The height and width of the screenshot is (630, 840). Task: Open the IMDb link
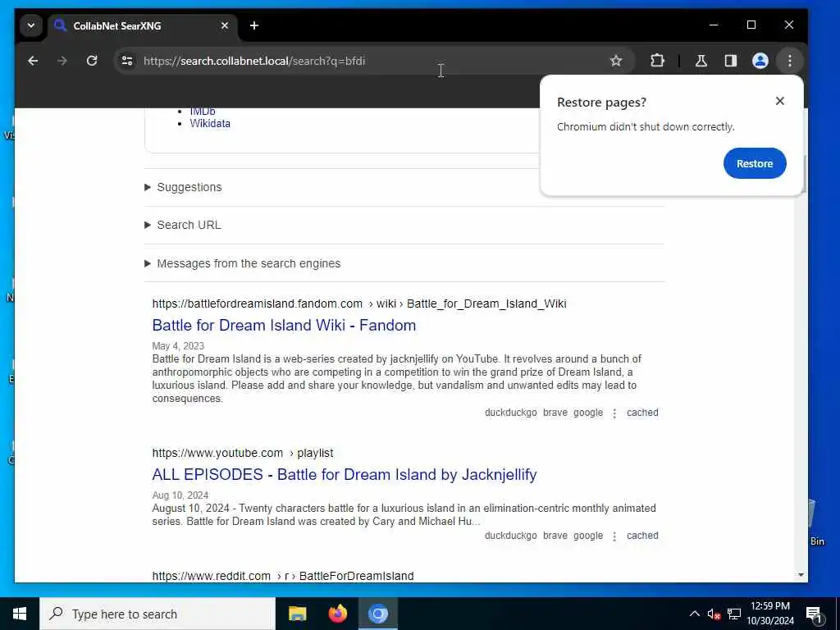pyautogui.click(x=203, y=112)
